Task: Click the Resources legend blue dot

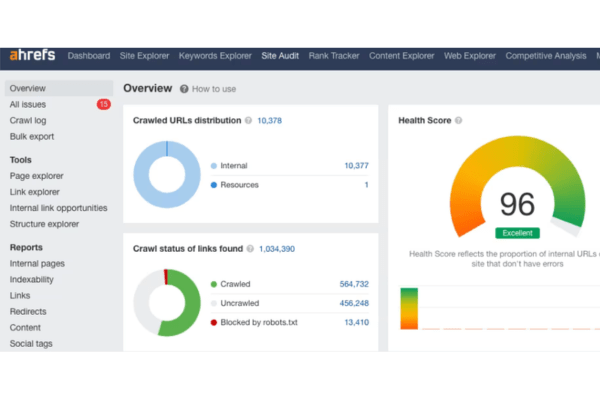Action: click(214, 185)
